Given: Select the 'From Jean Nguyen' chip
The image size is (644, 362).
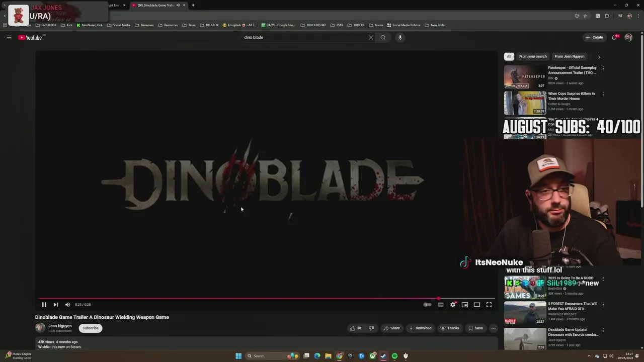Looking at the screenshot, I should pos(570,56).
